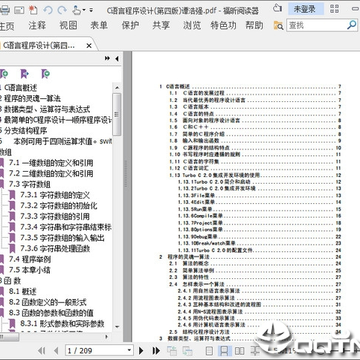Viewport: 360px width, 360px height.
Task: Click the email/envelope icon in title bar
Action: 19,10
